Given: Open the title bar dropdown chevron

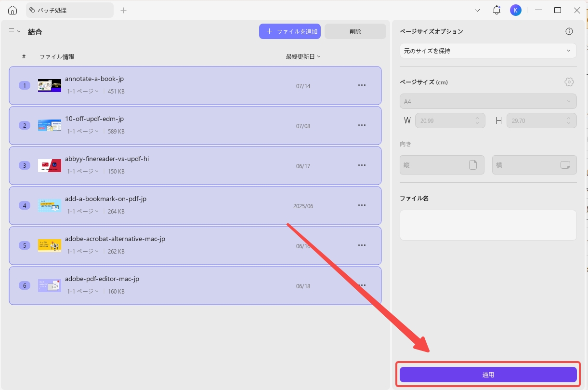Looking at the screenshot, I should pyautogui.click(x=477, y=10).
